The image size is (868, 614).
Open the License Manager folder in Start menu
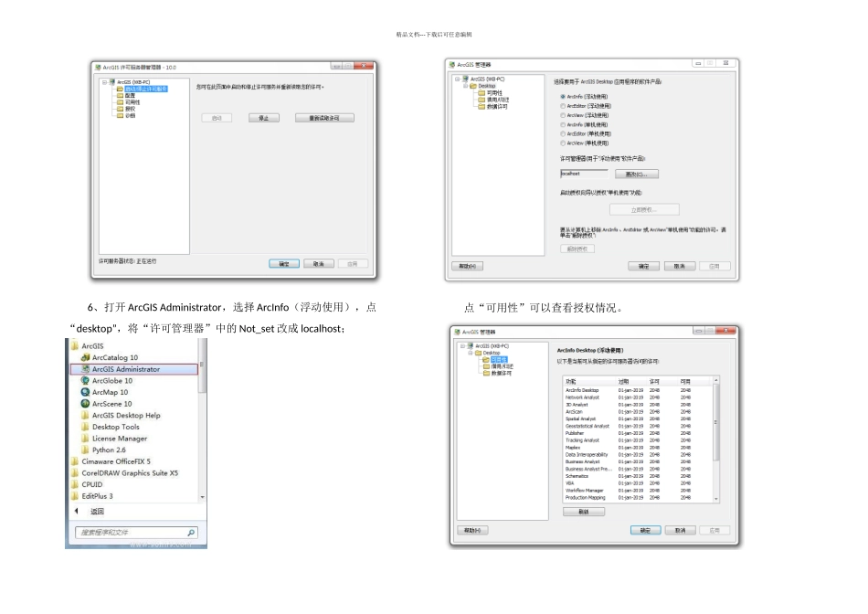(114, 439)
